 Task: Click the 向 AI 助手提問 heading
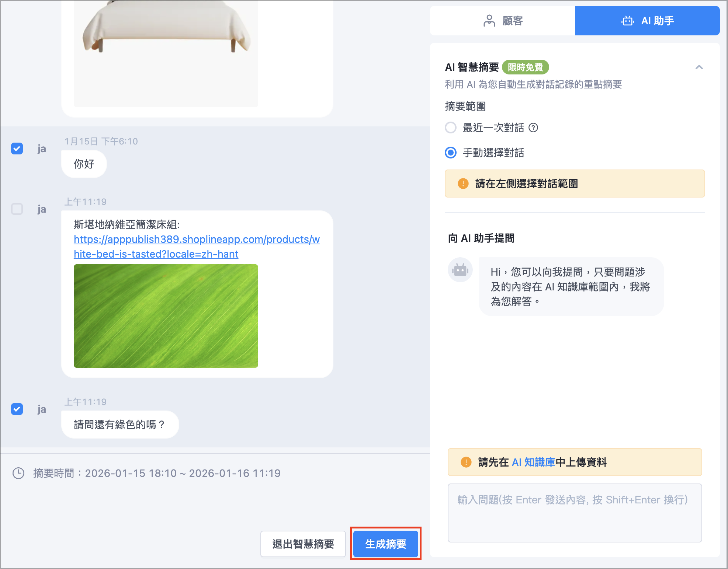pos(481,238)
